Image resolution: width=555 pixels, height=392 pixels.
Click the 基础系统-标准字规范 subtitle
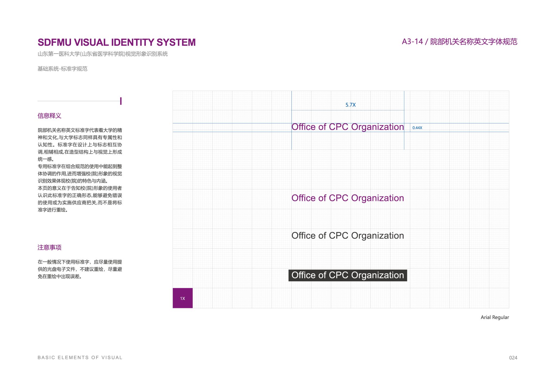(x=62, y=69)
